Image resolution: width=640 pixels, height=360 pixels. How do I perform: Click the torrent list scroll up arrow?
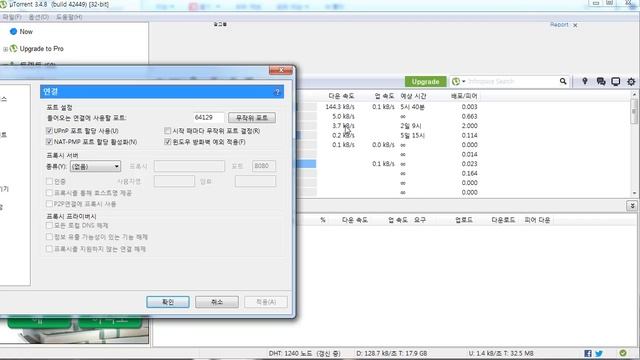pyautogui.click(x=634, y=94)
